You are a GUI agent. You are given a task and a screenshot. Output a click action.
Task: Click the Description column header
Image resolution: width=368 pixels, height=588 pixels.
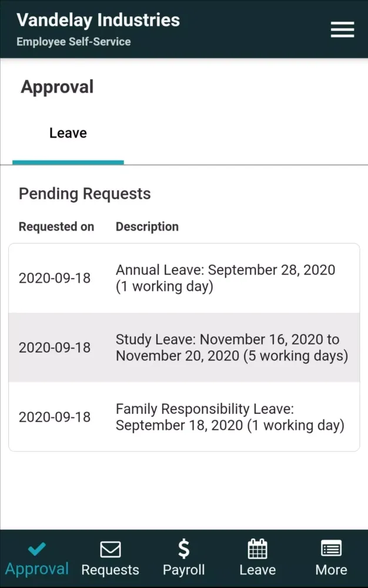point(147,226)
